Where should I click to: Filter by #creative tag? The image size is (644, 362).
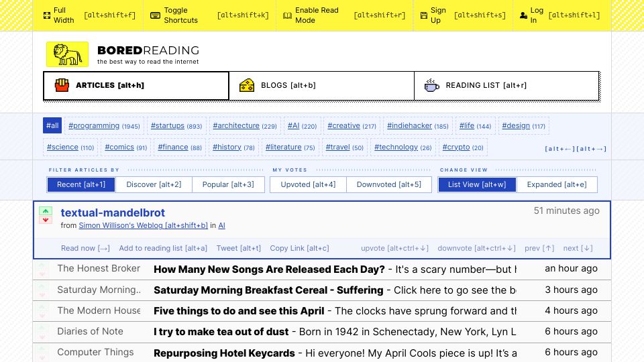352,125
